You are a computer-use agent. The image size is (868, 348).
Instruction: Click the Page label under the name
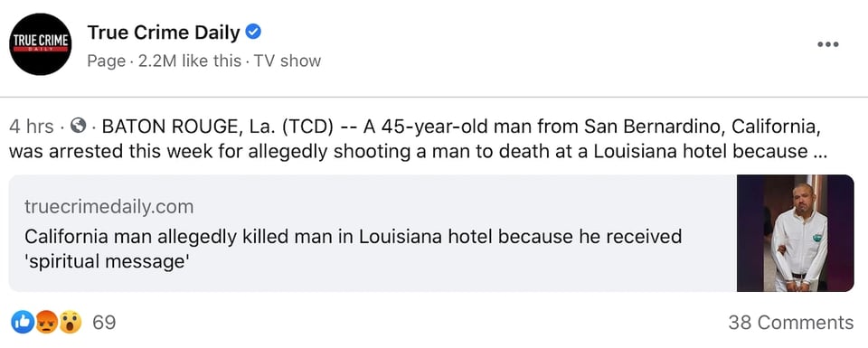click(x=106, y=61)
